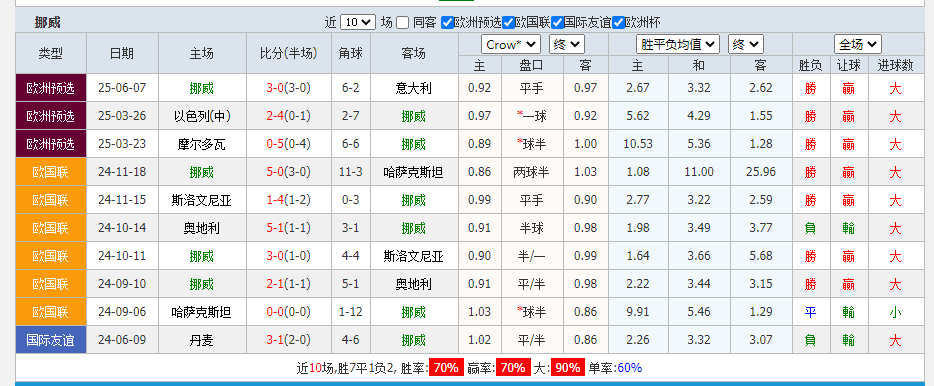Open the Crow* bookmaker dropdown
934x386 pixels.
click(510, 44)
